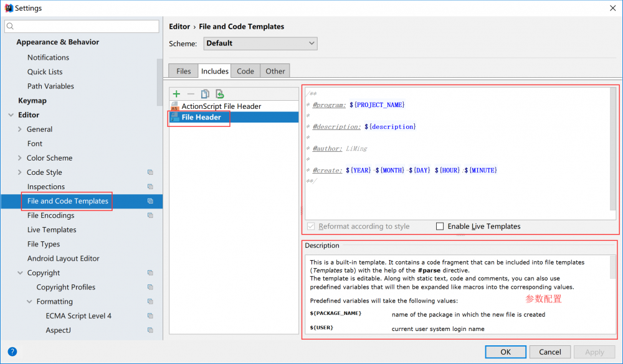Click the template editor scrollbar
The width and height of the screenshot is (623, 364).
point(613,149)
